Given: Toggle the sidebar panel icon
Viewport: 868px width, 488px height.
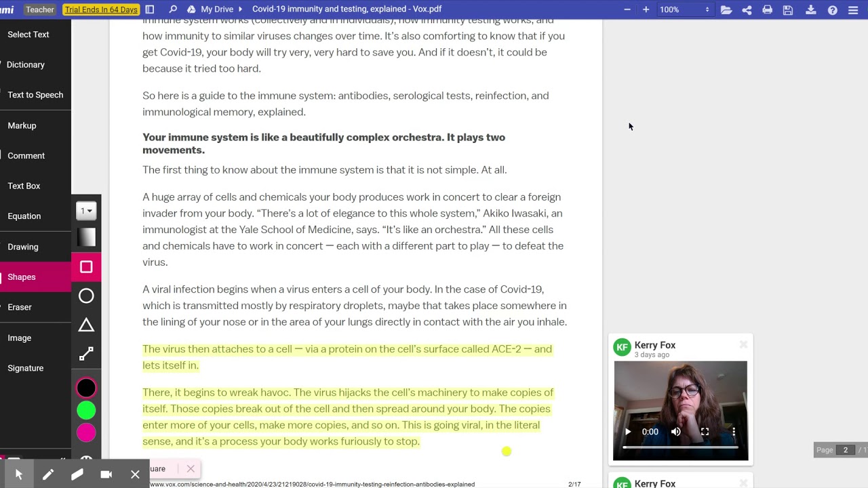Looking at the screenshot, I should [x=150, y=9].
